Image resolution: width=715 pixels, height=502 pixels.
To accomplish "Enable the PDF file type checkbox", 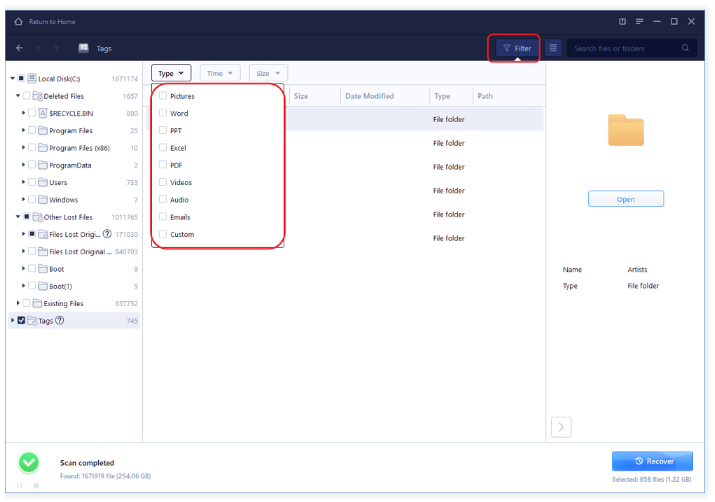I will tap(163, 165).
